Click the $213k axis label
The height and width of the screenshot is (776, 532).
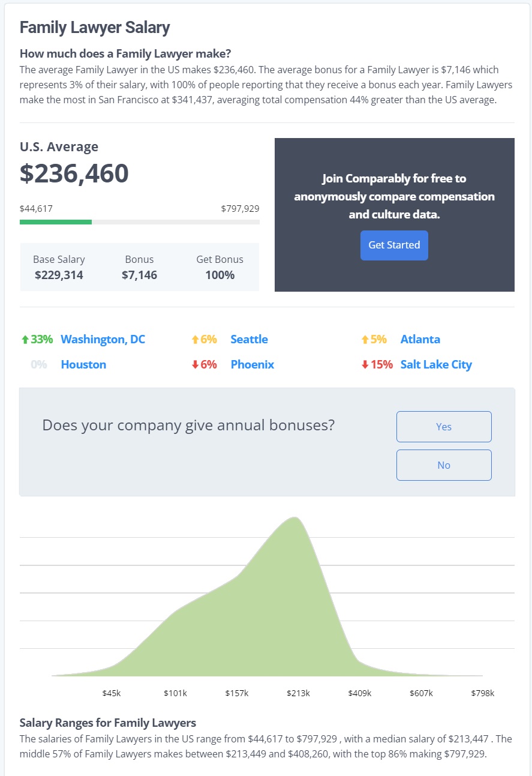click(x=299, y=693)
